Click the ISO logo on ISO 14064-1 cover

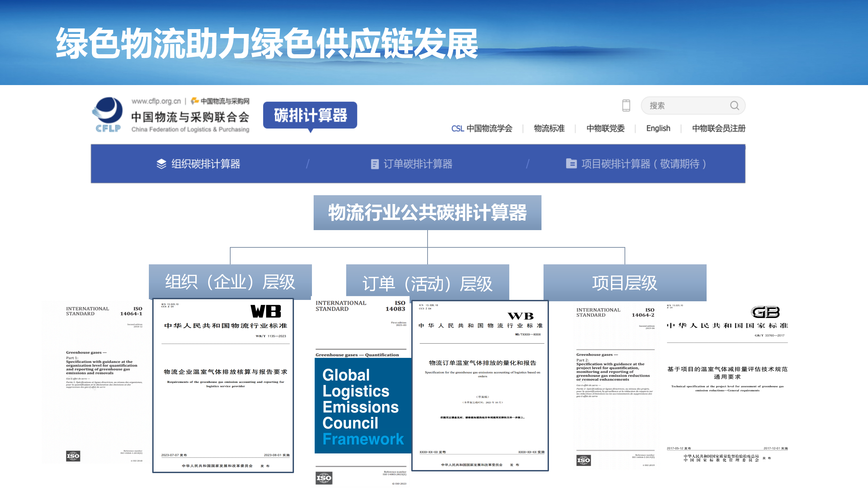tap(73, 456)
